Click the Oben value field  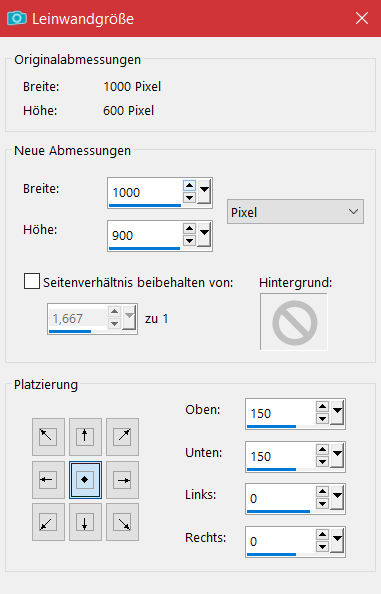280,413
